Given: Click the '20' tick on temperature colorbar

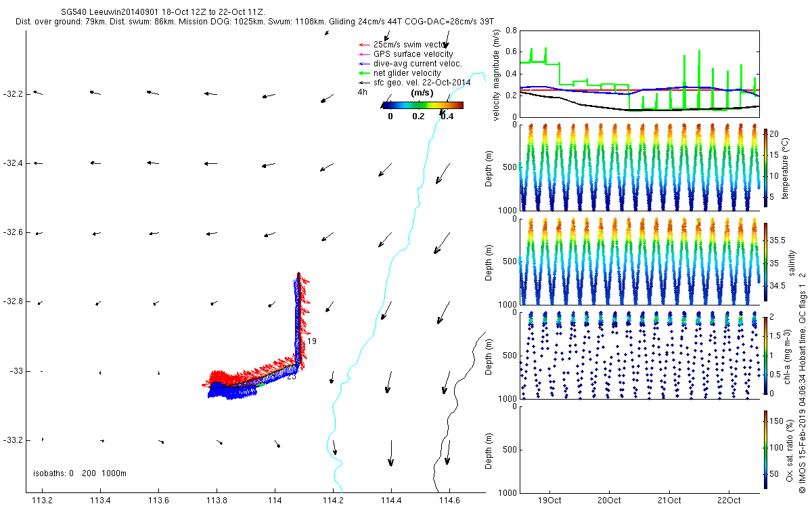Looking at the screenshot, I should (775, 134).
